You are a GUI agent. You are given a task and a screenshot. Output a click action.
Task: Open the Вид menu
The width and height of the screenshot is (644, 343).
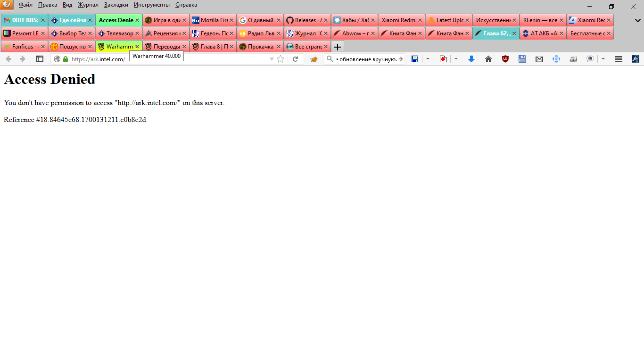67,5
